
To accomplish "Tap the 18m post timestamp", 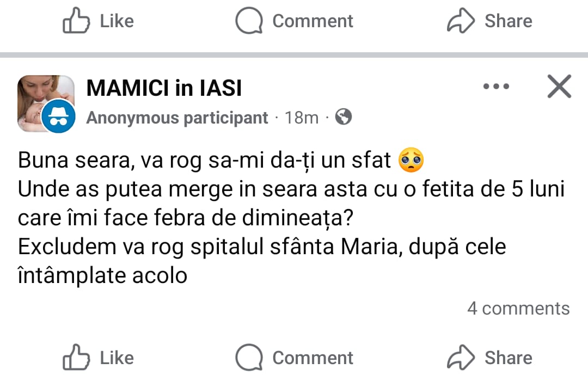I will [x=302, y=118].
